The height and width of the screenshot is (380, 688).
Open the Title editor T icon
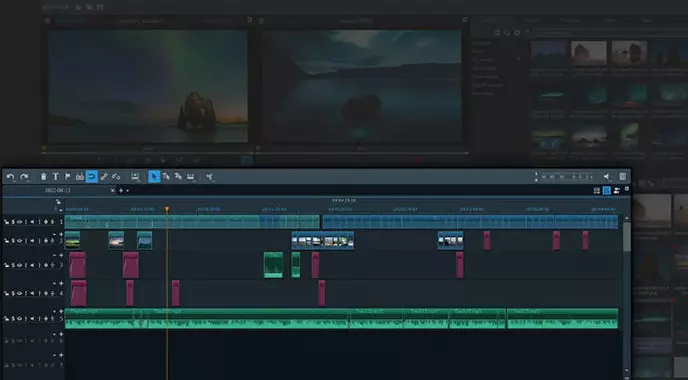pyautogui.click(x=56, y=177)
